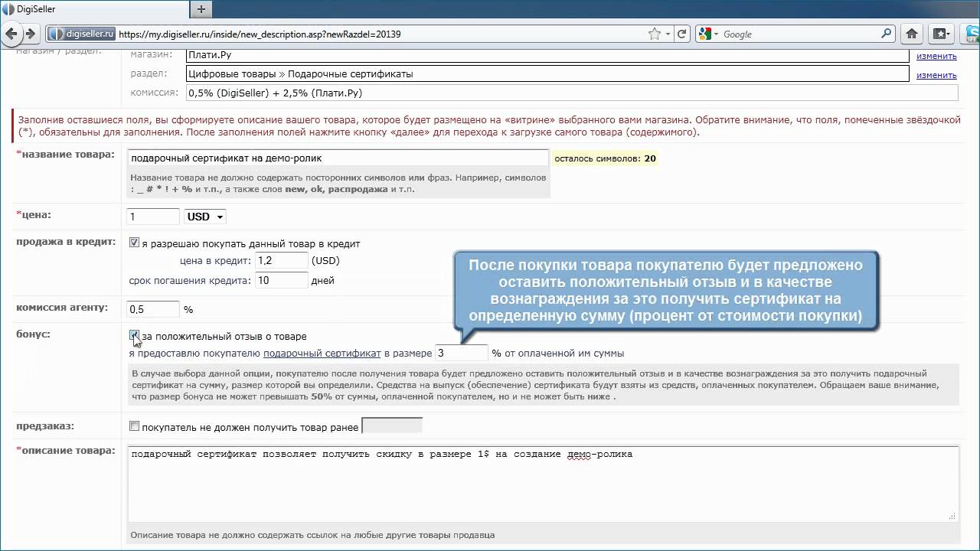Click the 'осталось символов: 20' counter
Screen dimensions: 980x551
605,158
